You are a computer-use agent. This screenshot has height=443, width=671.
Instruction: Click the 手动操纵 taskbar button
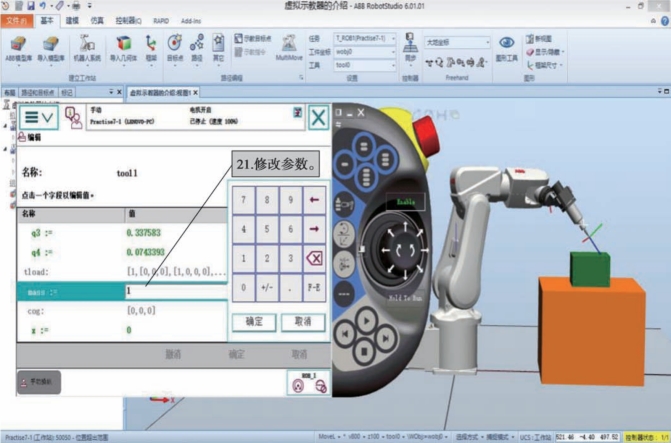39,382
